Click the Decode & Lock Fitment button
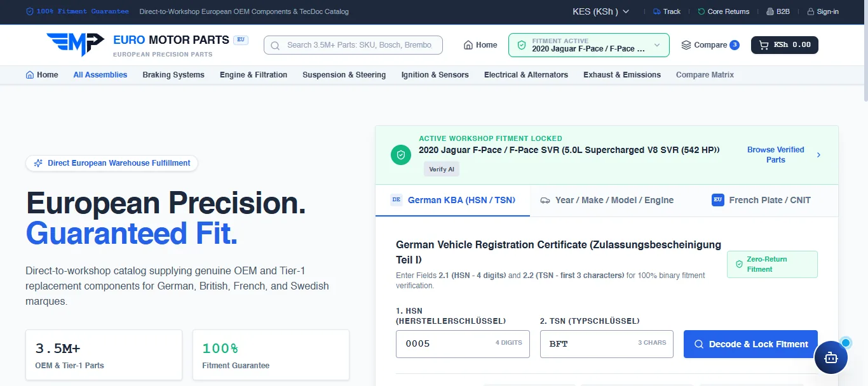This screenshot has width=868, height=386. click(750, 344)
